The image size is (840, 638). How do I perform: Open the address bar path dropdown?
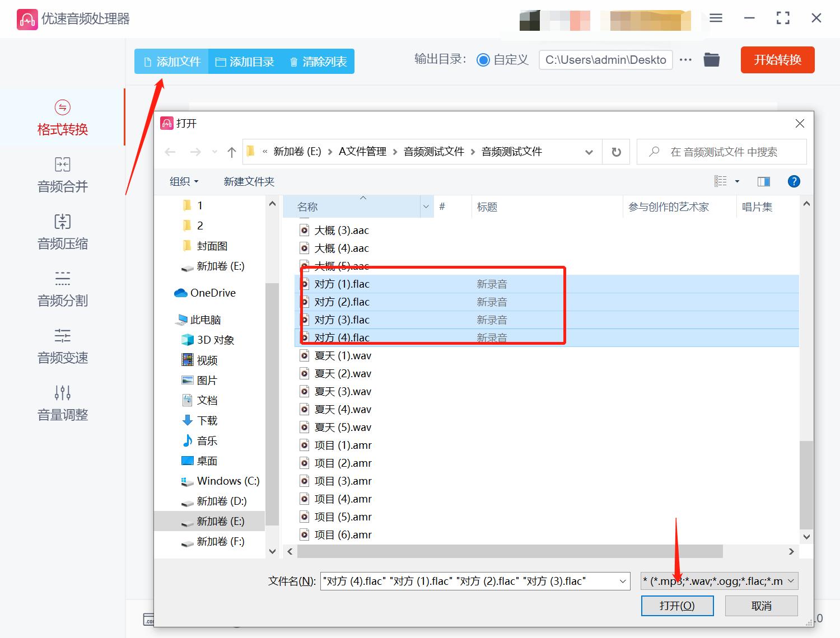click(x=589, y=151)
